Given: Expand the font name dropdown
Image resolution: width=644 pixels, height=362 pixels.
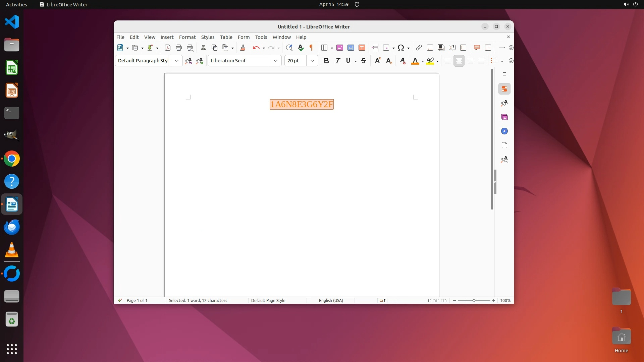Looking at the screenshot, I should [x=276, y=61].
